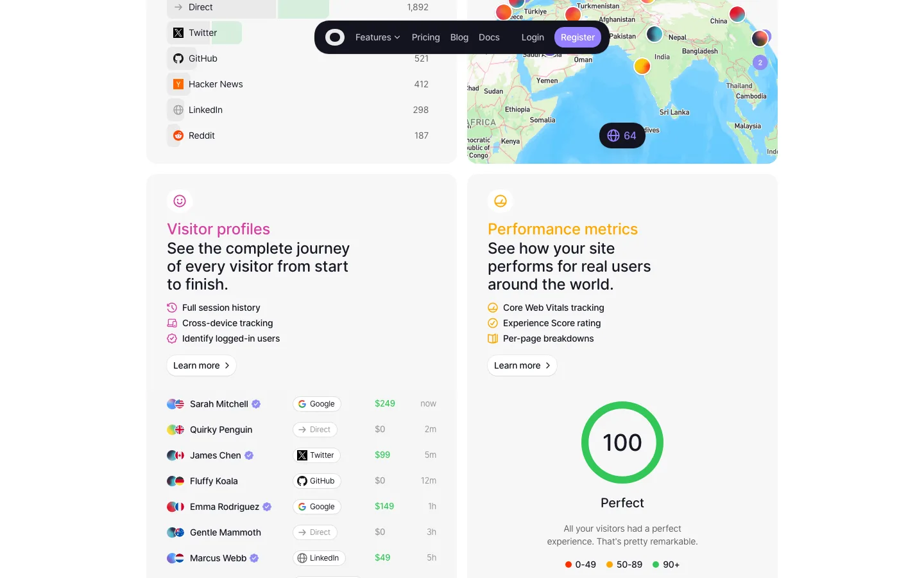
Task: Click the purple cluster marker labeled 2
Action: [760, 62]
